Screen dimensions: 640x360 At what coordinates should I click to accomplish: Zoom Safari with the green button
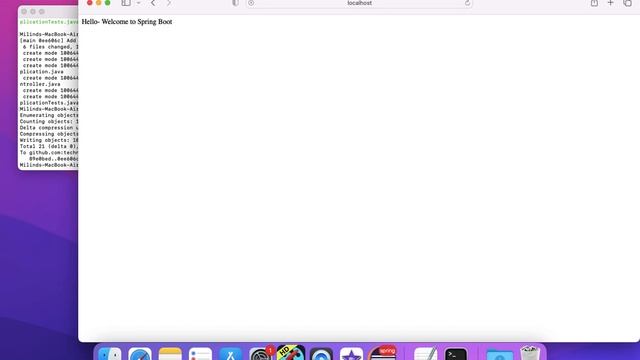click(107, 2)
